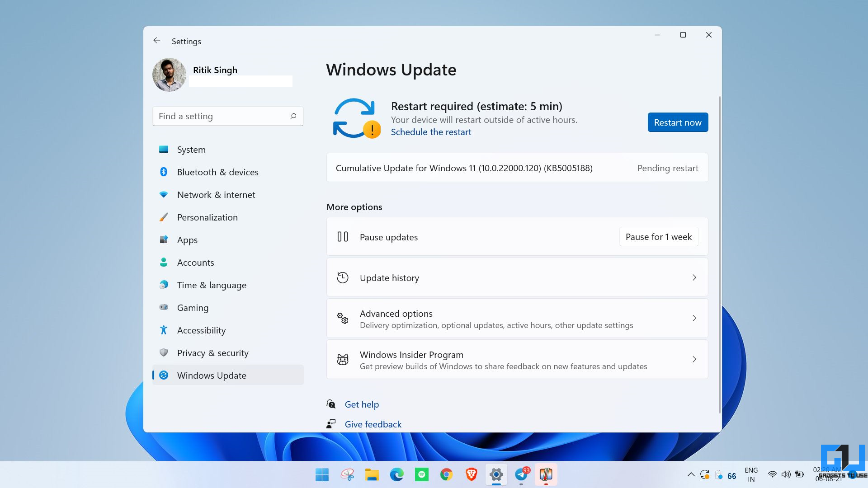Select Accounts in the sidebar
The width and height of the screenshot is (868, 488).
pyautogui.click(x=228, y=263)
